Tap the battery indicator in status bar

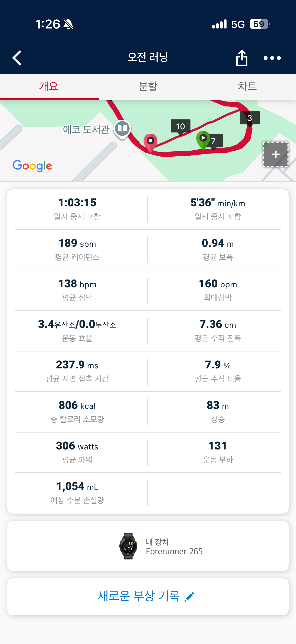(x=259, y=24)
